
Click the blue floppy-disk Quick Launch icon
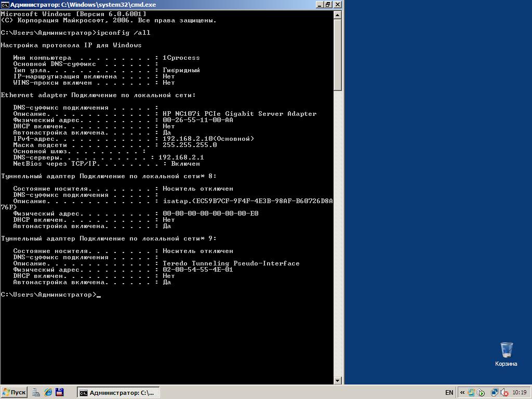click(60, 393)
